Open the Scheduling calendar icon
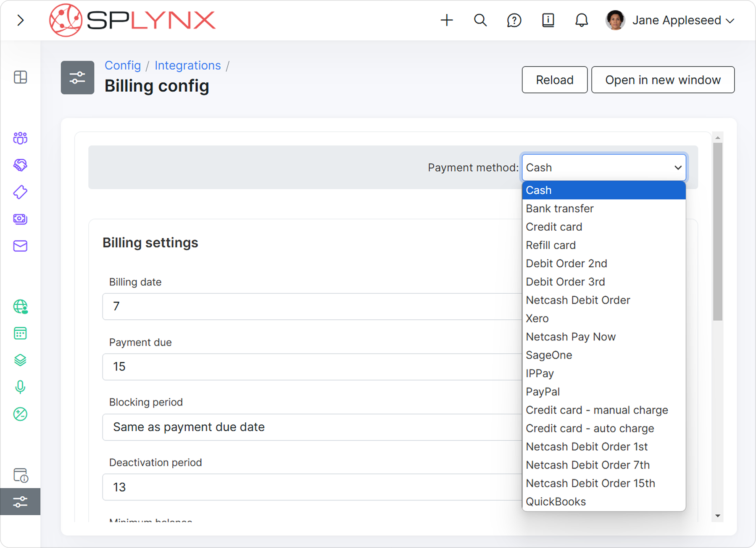This screenshot has width=756, height=548. tap(20, 333)
